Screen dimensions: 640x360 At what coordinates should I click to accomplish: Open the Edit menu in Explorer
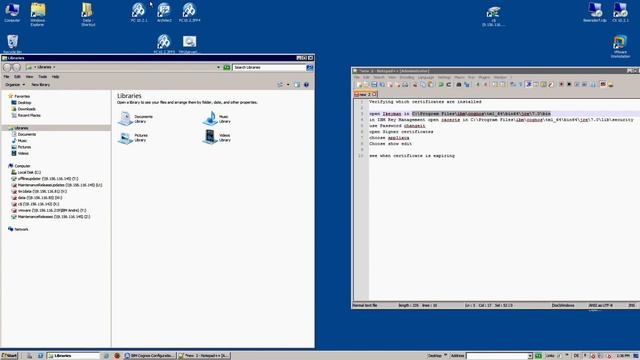pyautogui.click(x=18, y=77)
